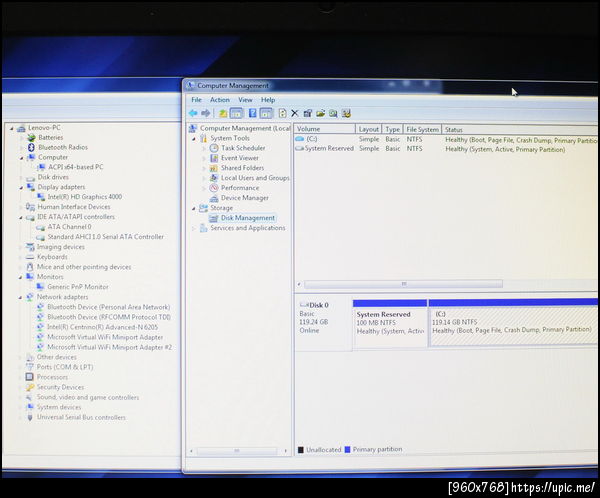Click the Universal Serial Bus controllers icon
This screenshot has height=498, width=600.
tap(30, 417)
